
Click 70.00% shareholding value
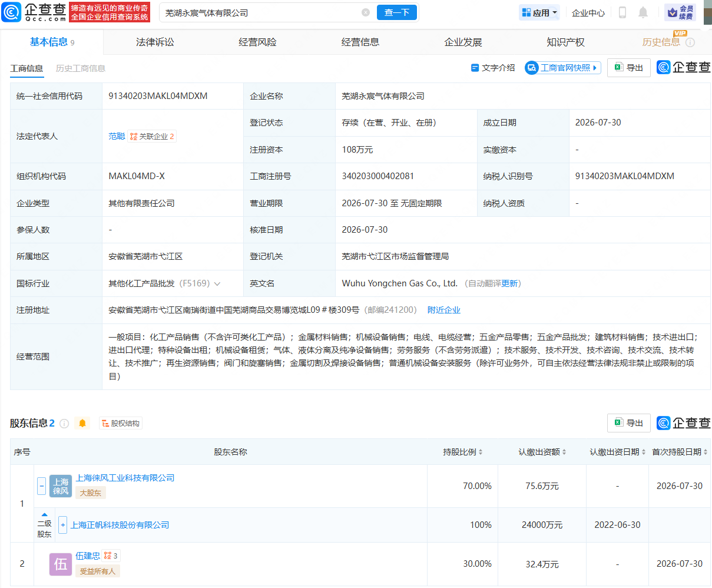tap(477, 486)
